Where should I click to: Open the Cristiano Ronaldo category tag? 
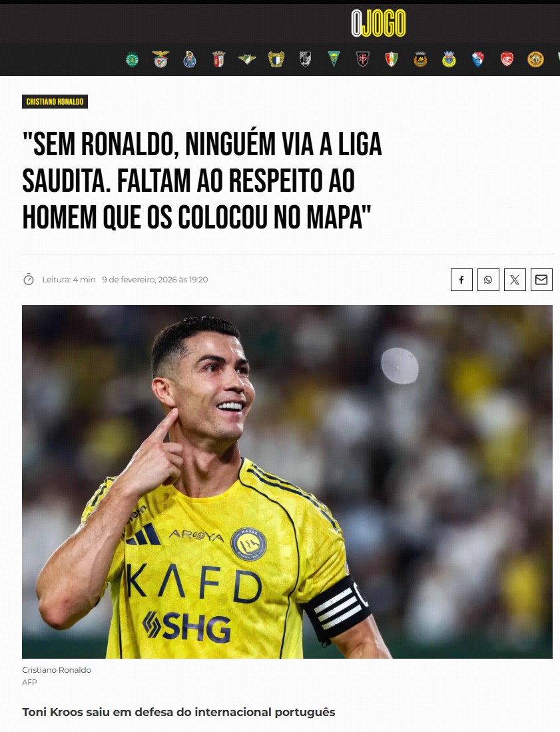[x=55, y=102]
